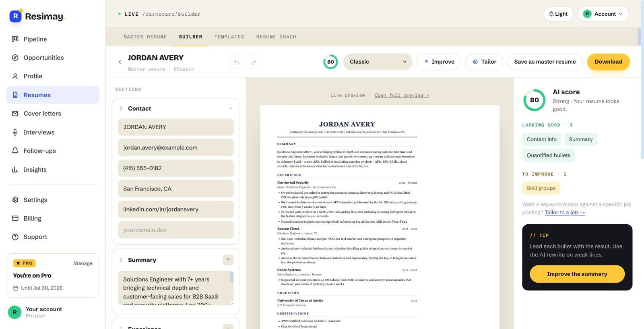This screenshot has width=644, height=329.
Task: Download the resume
Action: point(609,62)
